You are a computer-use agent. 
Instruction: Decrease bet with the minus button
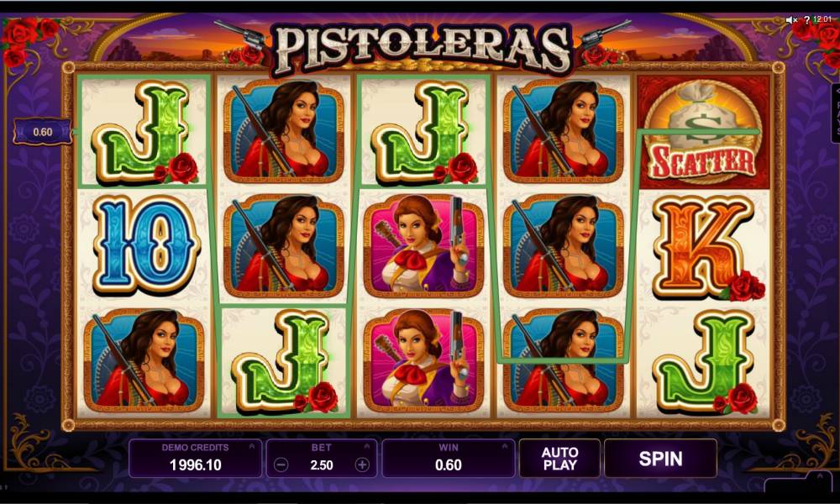(x=281, y=465)
